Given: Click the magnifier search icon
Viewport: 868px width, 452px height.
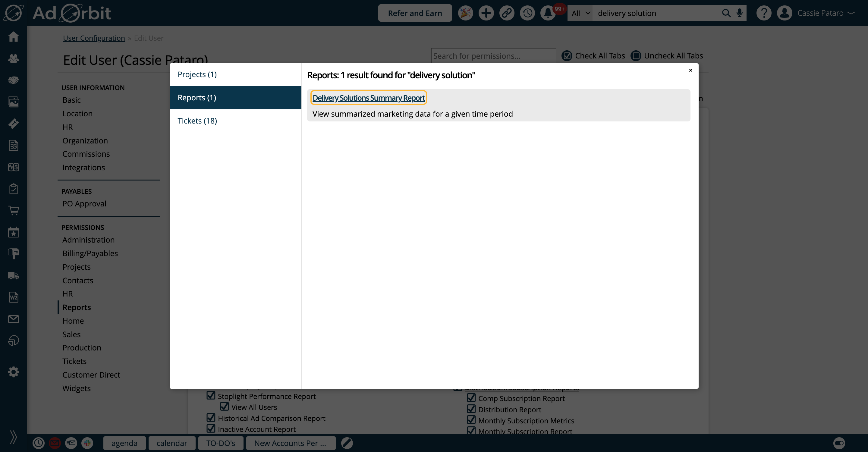Looking at the screenshot, I should [x=726, y=13].
